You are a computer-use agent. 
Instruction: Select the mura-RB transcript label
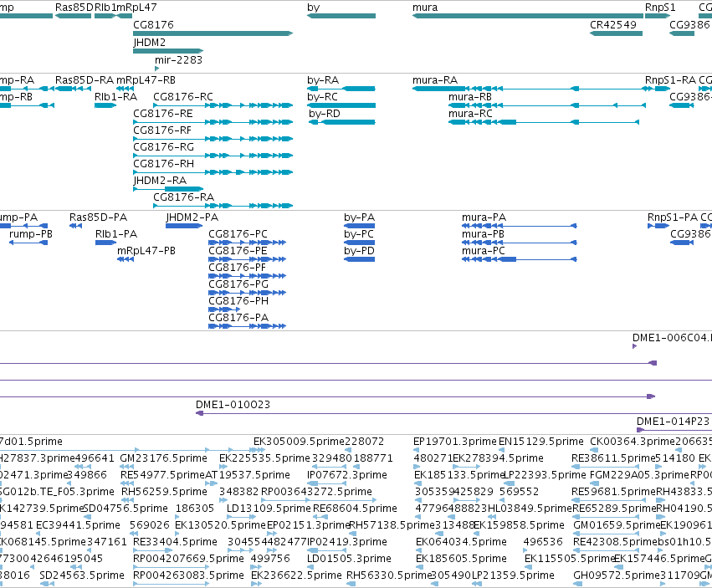coord(470,97)
